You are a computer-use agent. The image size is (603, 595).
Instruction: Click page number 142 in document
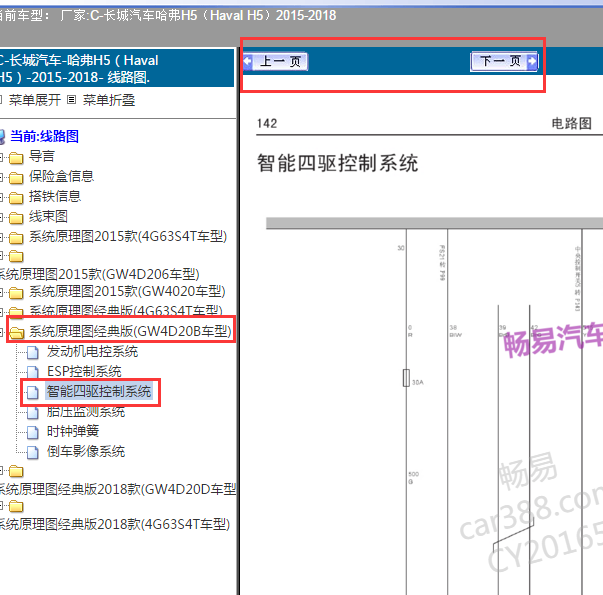click(267, 123)
